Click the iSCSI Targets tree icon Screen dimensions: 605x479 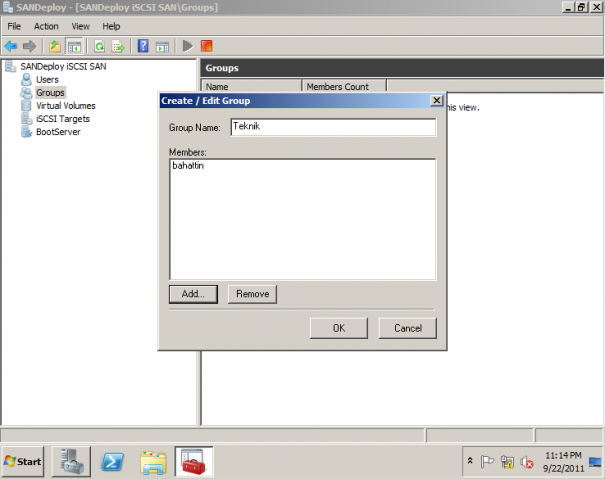coord(27,119)
